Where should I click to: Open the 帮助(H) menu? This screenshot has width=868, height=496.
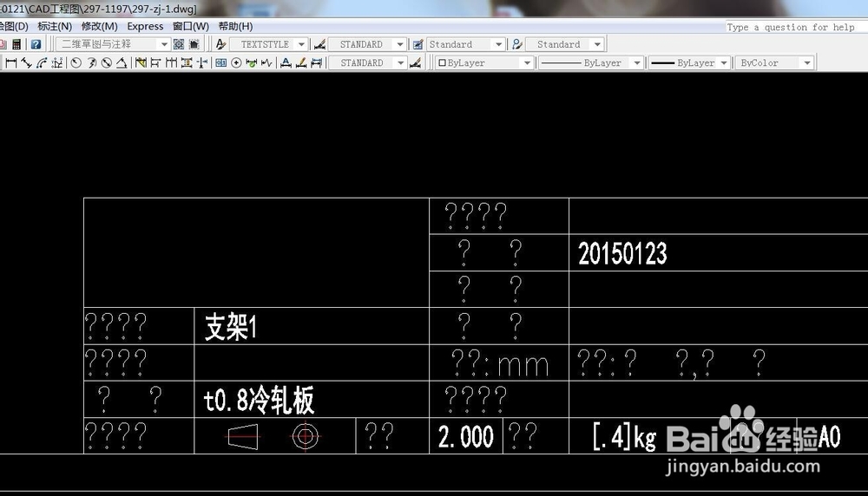click(x=235, y=26)
